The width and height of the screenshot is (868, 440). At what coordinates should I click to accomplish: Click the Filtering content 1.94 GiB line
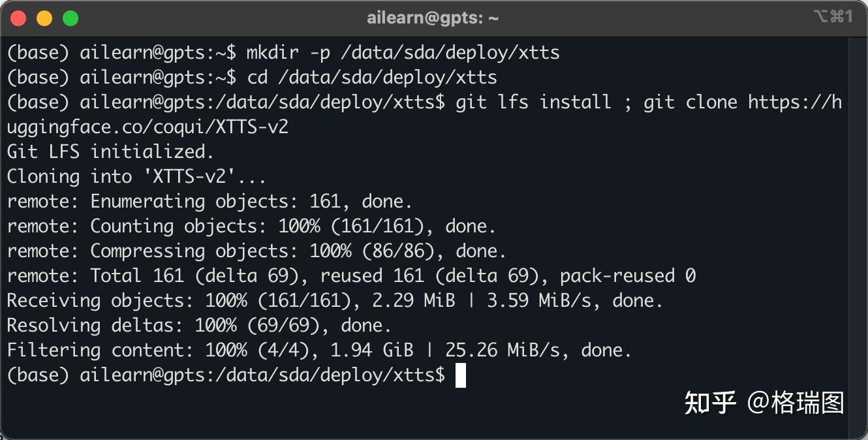319,350
